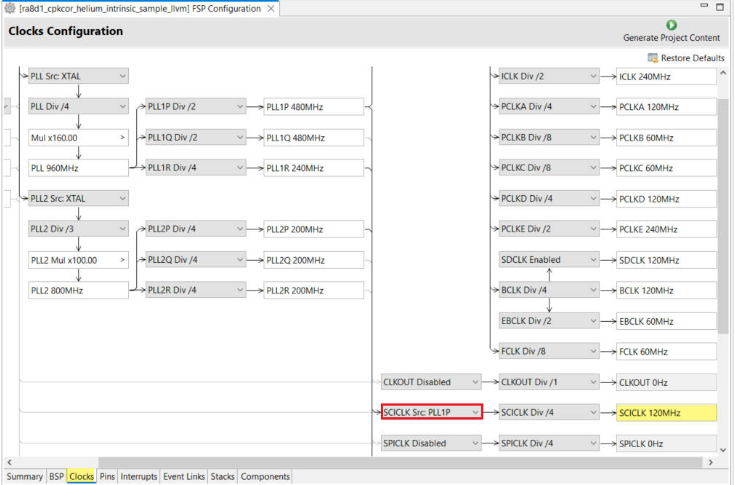Expand the SCICLK Src: PLL1P dropdown
735x485 pixels.
473,413
